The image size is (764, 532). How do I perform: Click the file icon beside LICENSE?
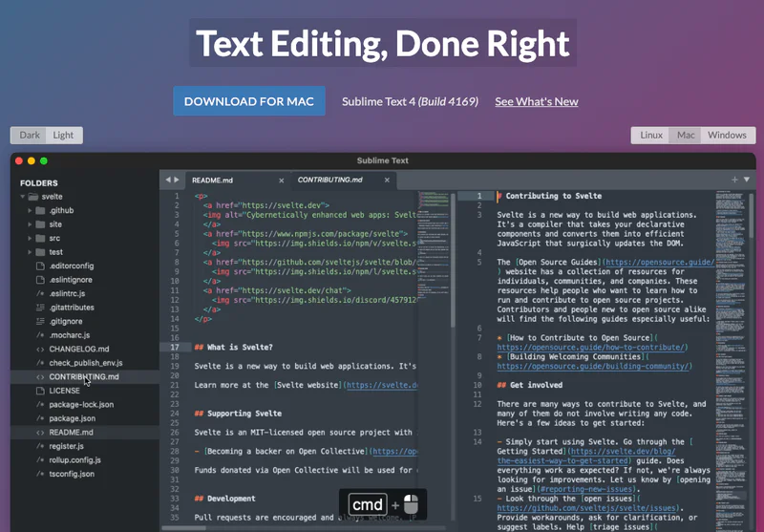[40, 391]
